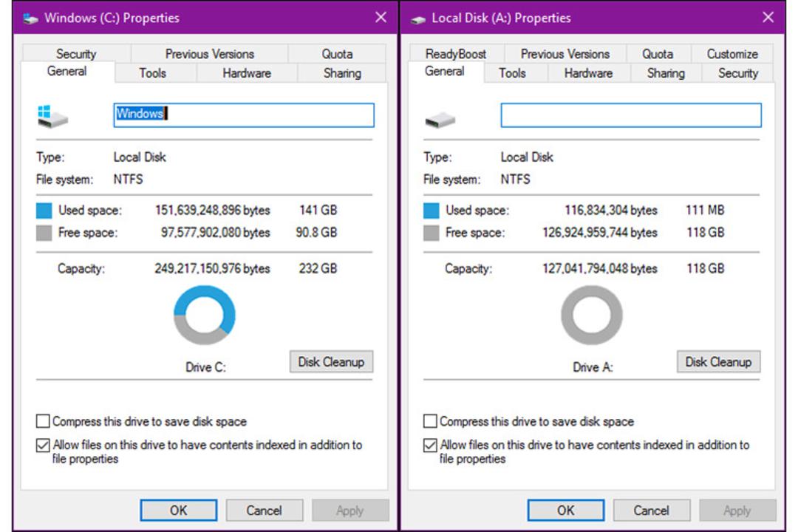The height and width of the screenshot is (532, 798).
Task: Click Cancel in the Windows (C:) Properties dialog
Action: coord(264,510)
